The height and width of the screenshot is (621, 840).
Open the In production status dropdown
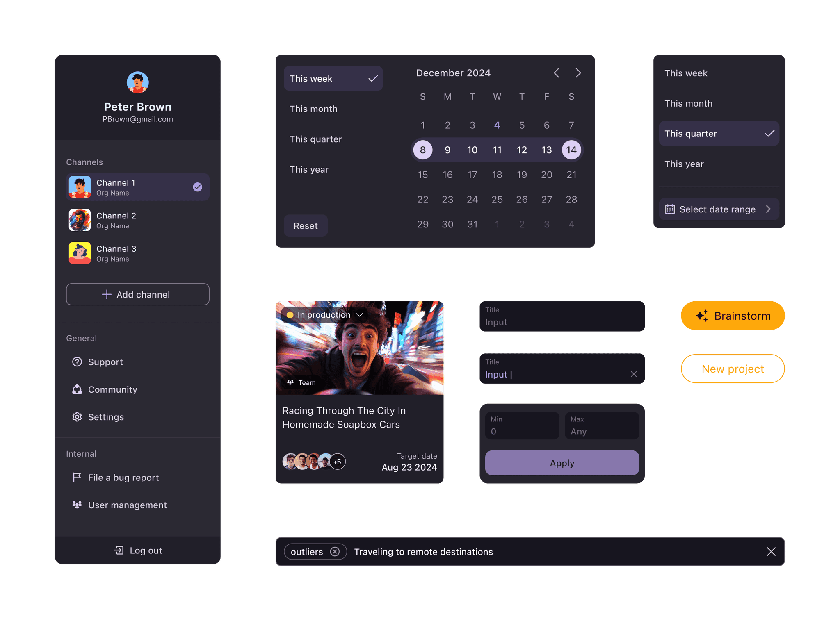click(324, 315)
